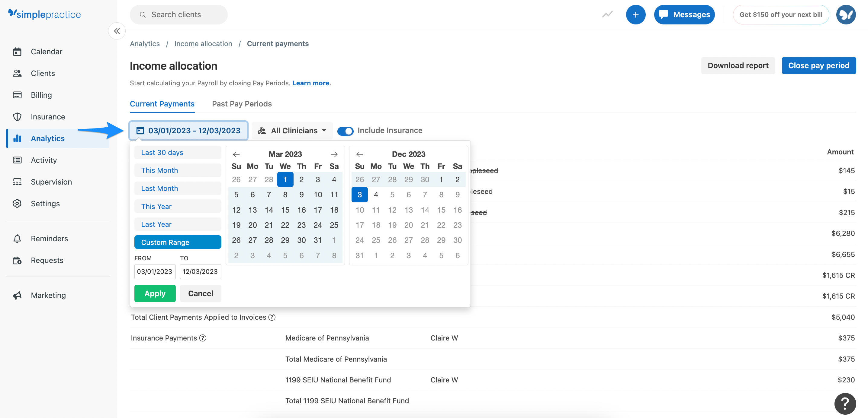
Task: Enable the Include Insurance toggle
Action: [346, 131]
